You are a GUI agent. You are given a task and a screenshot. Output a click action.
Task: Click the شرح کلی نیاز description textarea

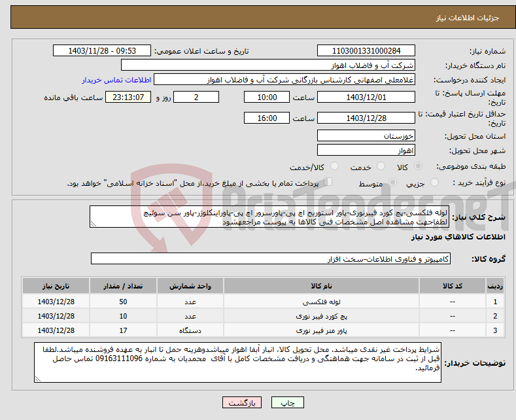pos(269,217)
